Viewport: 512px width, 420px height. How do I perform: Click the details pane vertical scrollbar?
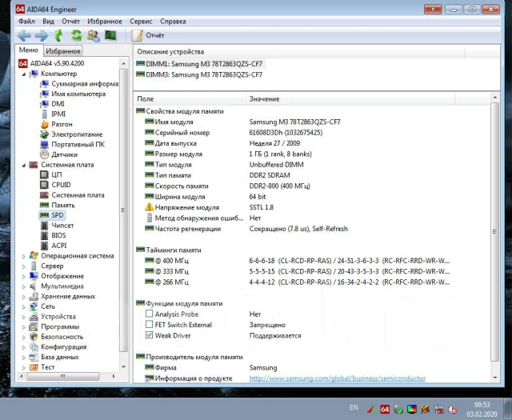coord(495,232)
